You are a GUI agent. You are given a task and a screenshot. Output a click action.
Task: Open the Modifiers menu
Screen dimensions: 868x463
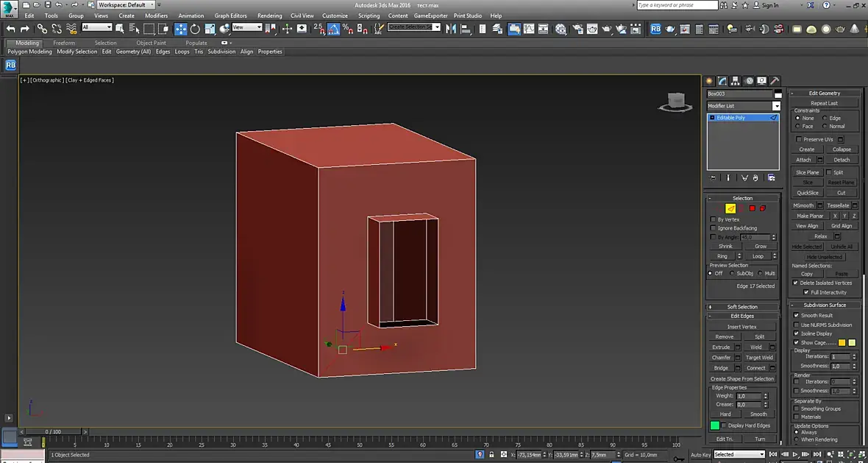156,15
